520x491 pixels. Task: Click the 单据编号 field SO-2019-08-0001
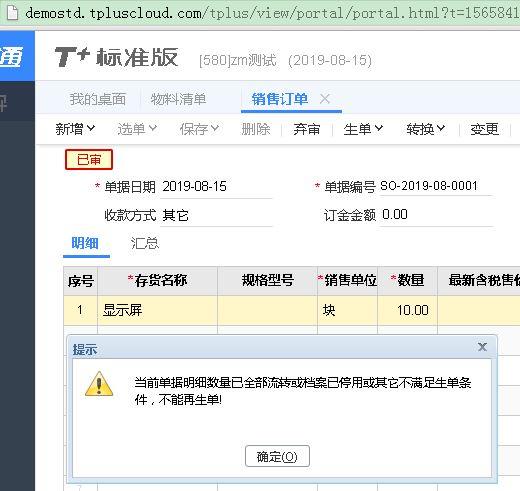[x=436, y=186]
